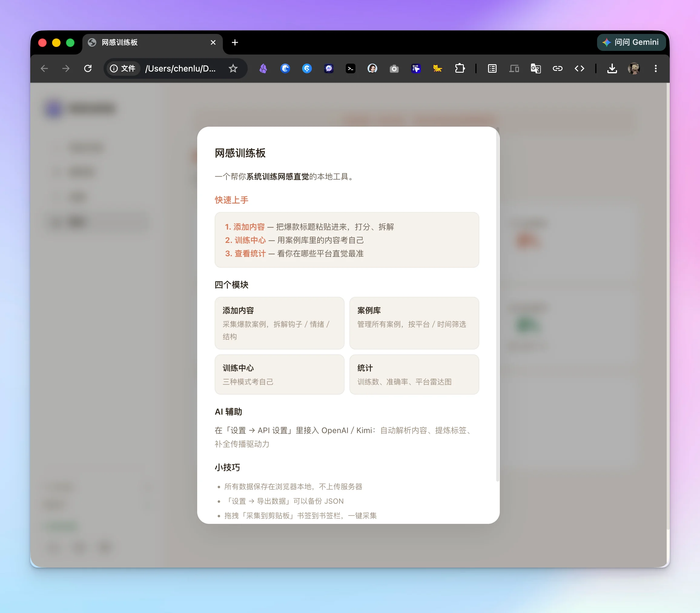Screen dimensions: 700x613
Task: Open the user profile avatar
Action: 634,68
